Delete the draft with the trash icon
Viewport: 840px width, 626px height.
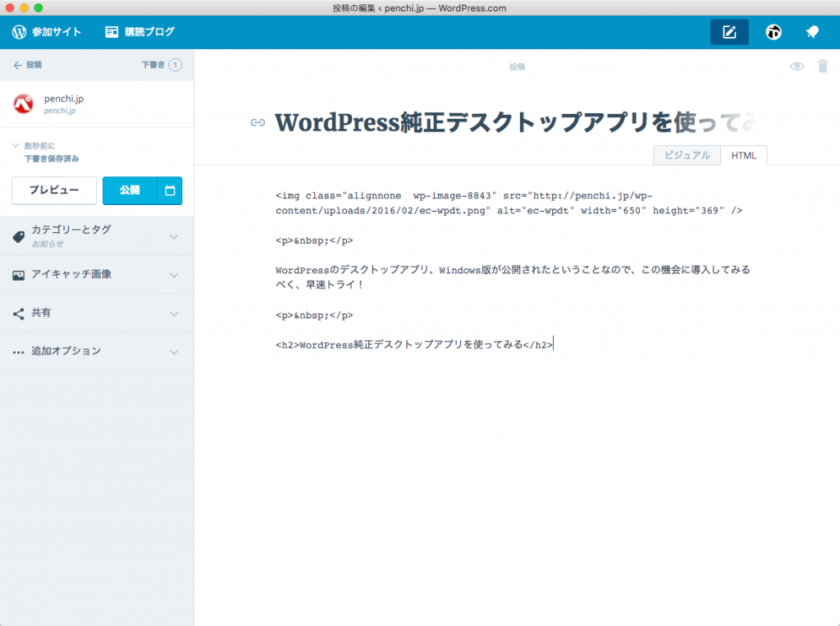[823, 66]
